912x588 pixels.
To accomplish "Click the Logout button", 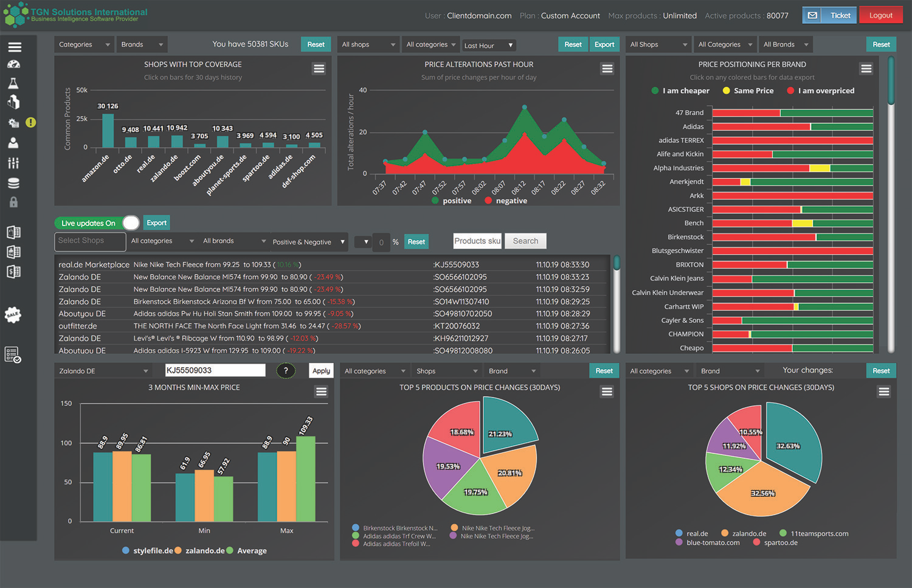I will 881,15.
